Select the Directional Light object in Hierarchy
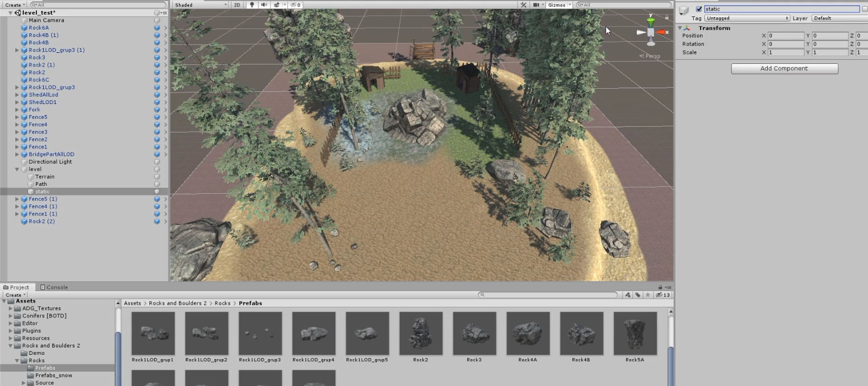This screenshot has width=868, height=386. point(50,162)
